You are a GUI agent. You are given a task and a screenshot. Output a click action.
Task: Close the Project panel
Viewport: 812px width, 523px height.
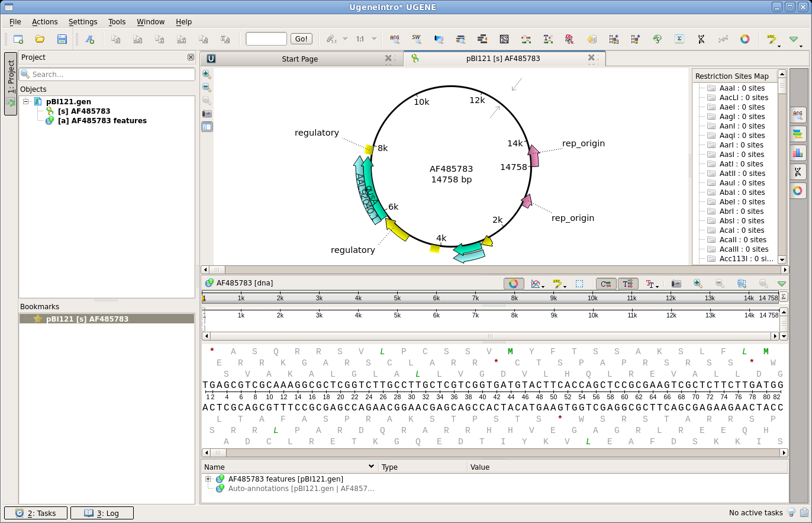191,57
